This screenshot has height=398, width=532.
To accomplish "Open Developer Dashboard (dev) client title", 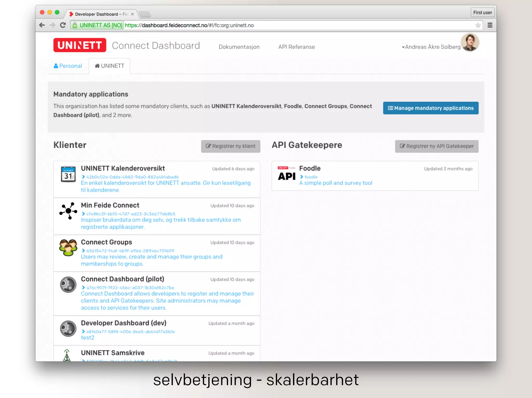I will (124, 323).
